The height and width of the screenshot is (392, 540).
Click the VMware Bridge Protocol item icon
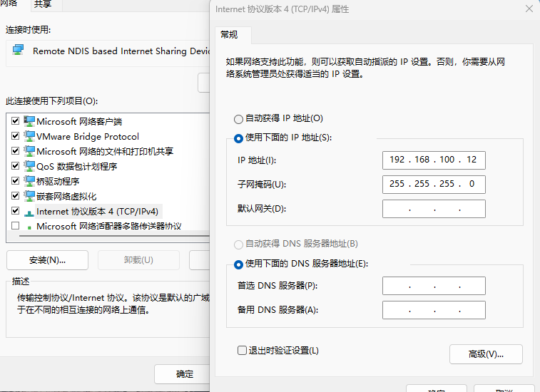(x=29, y=136)
